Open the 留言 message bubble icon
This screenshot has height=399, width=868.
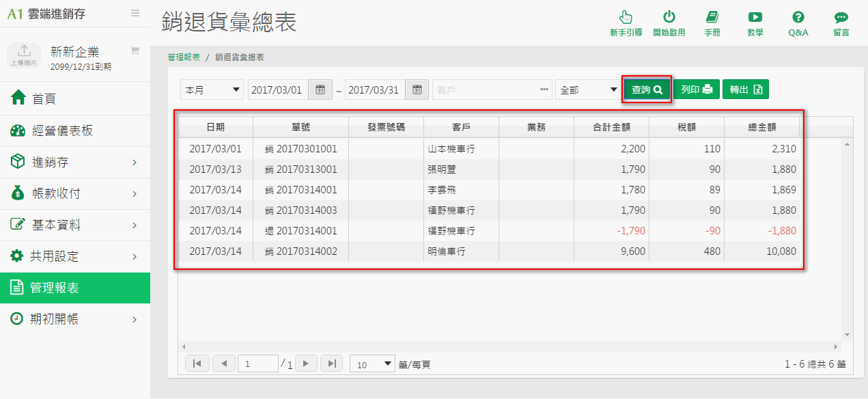841,23
